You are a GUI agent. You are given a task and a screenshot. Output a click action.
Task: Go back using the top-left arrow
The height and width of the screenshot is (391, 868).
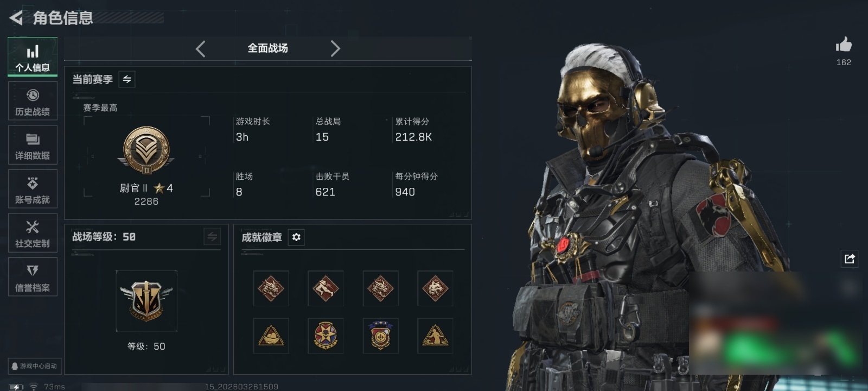[x=16, y=18]
